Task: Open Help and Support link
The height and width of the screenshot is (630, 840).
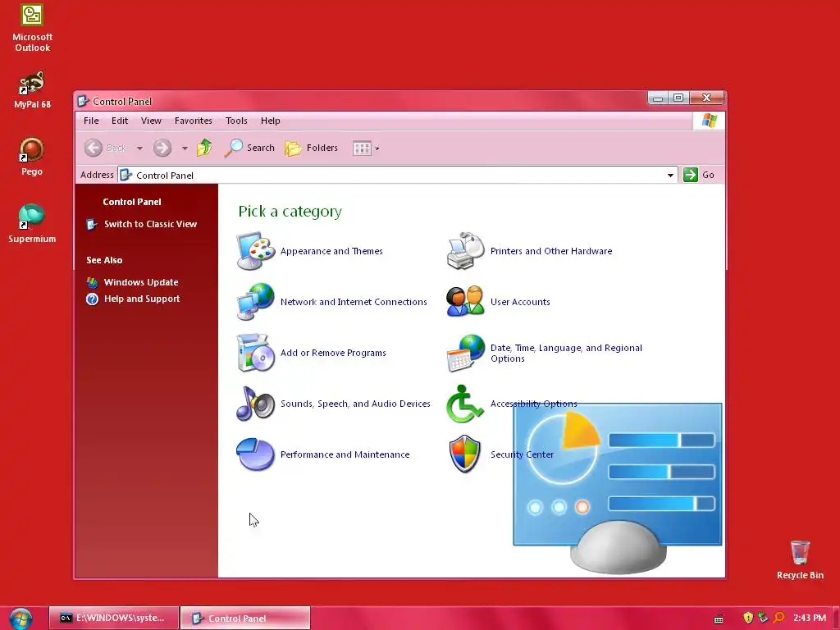Action: 142,299
